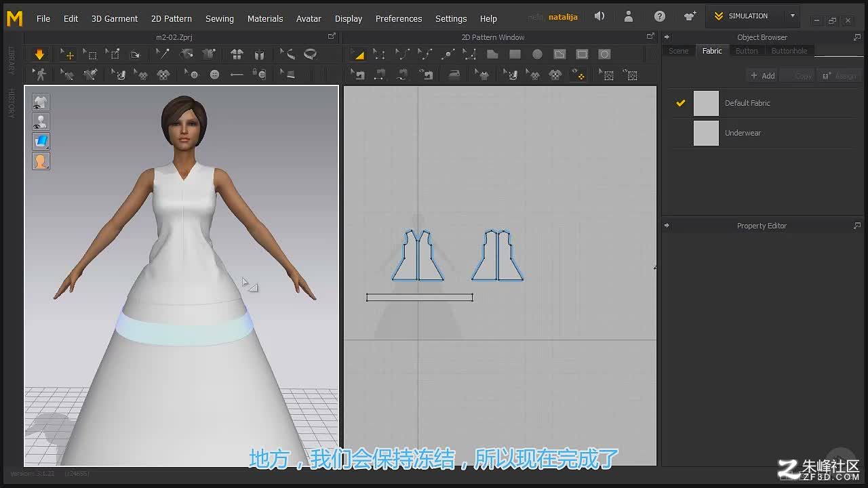Click the speaker sound icon in top bar

pos(599,16)
